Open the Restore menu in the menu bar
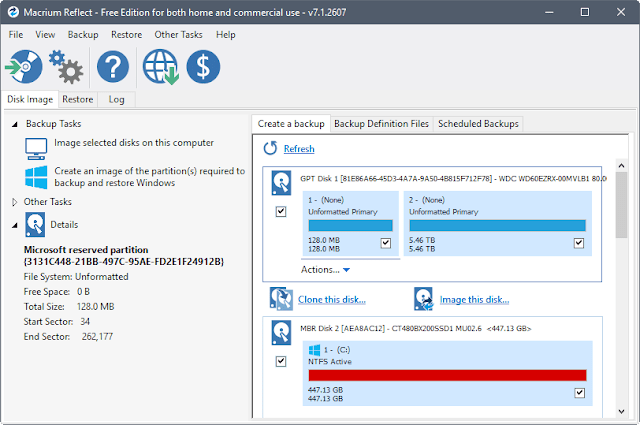This screenshot has width=640, height=425. click(x=127, y=35)
